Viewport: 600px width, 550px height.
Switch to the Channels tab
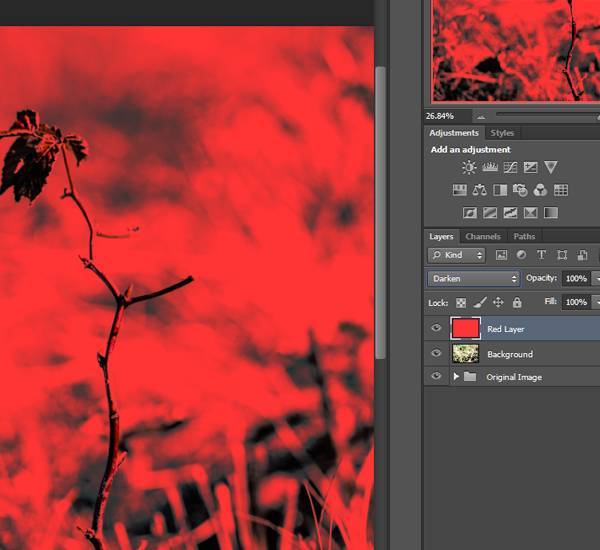point(483,237)
